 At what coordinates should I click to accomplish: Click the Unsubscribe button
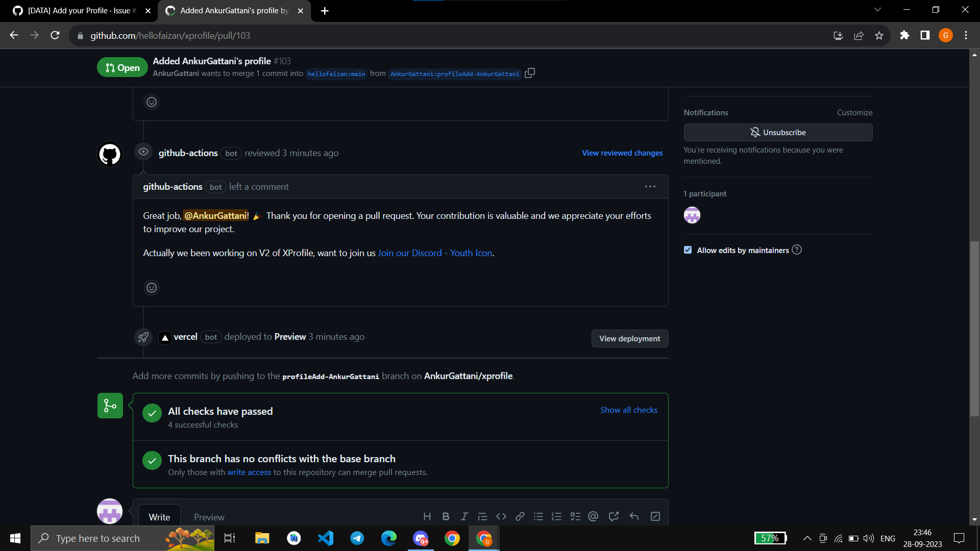point(778,133)
